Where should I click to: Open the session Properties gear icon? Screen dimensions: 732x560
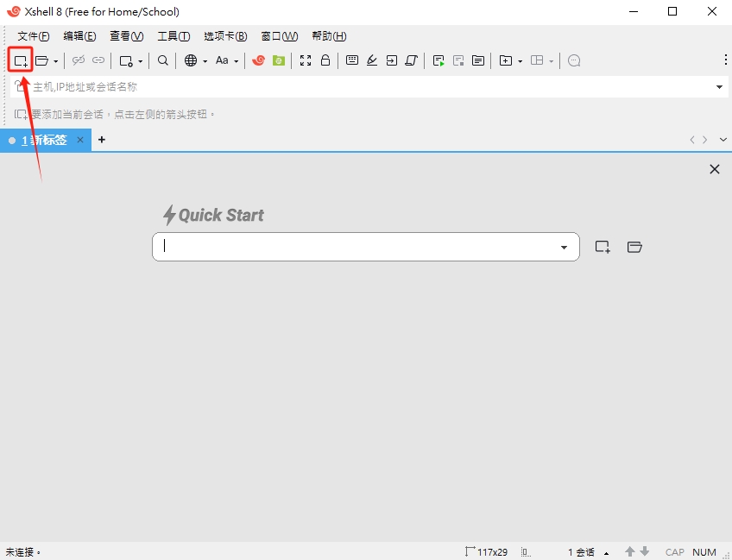126,60
